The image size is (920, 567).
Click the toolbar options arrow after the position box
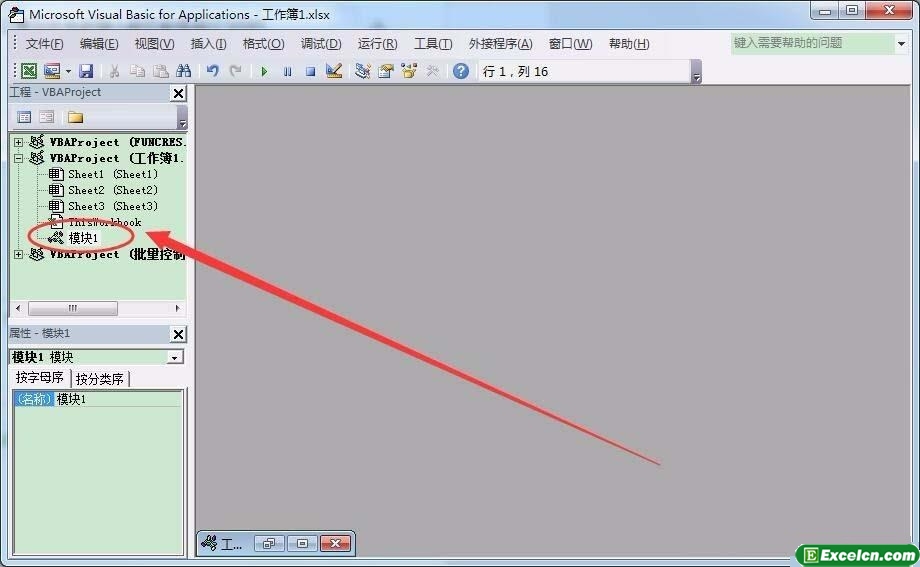coord(696,72)
